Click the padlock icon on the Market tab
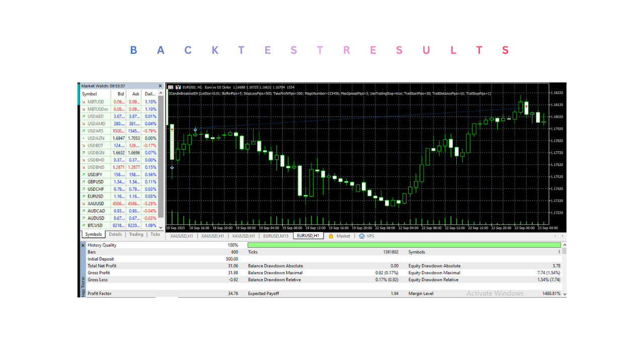Screen dimensions: 644x362 coord(332,235)
